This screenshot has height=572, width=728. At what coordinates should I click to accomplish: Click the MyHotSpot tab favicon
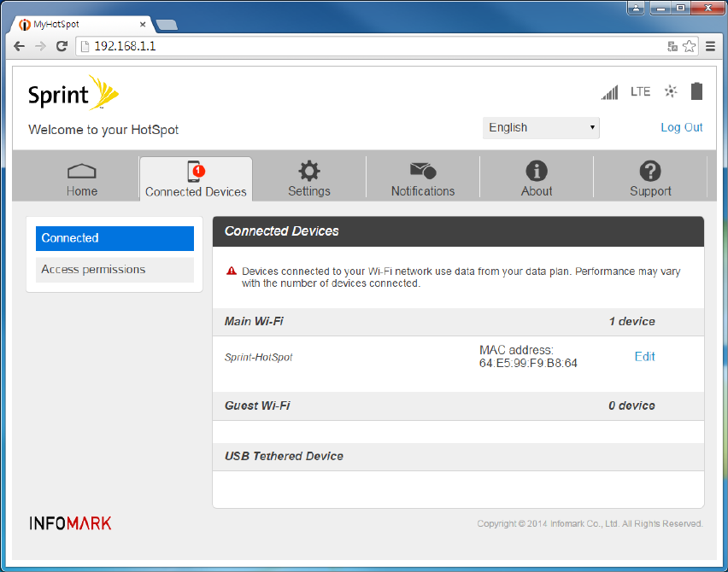25,24
